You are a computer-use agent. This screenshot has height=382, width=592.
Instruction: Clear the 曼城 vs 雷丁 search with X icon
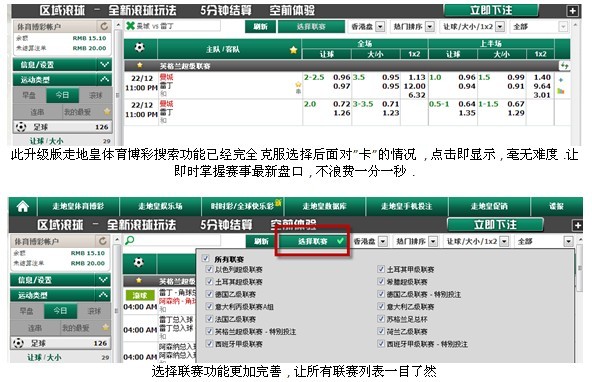tap(130, 26)
